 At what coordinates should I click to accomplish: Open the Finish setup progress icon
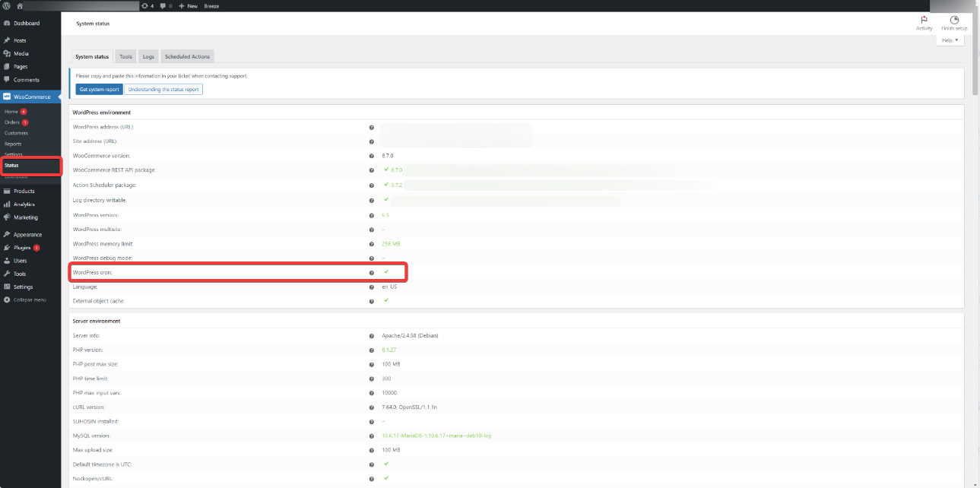point(954,20)
